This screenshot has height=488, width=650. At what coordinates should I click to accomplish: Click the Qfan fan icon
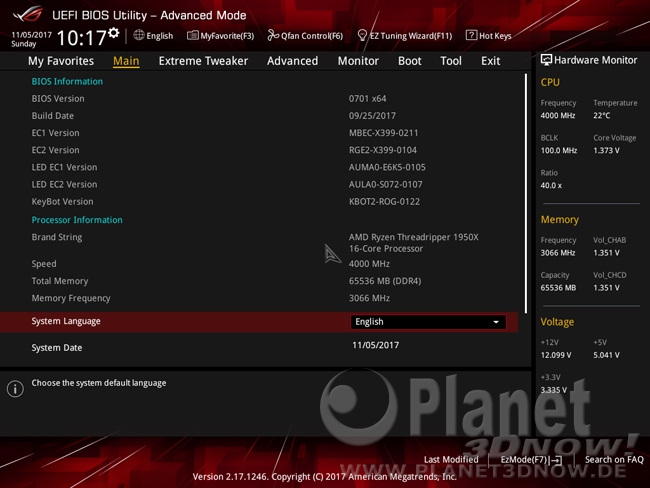tap(273, 36)
